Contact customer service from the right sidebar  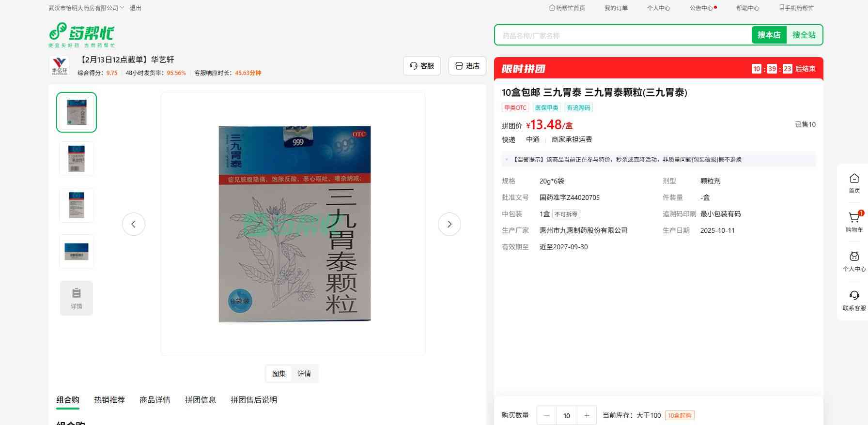pos(854,300)
